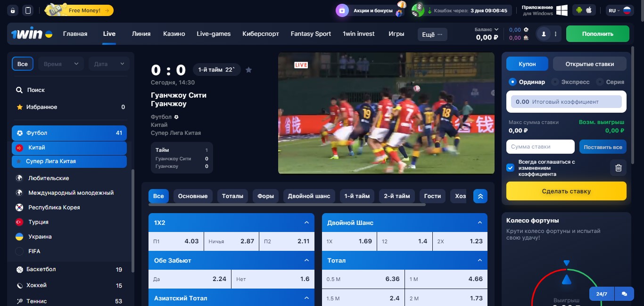Click the sports sidebar vertical scrollbar

(x=132, y=221)
